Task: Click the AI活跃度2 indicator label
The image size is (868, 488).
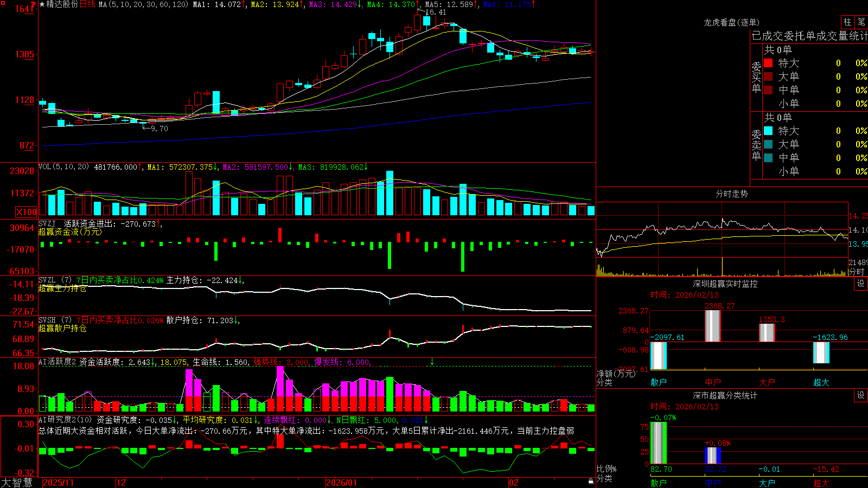Action: pyautogui.click(x=58, y=362)
